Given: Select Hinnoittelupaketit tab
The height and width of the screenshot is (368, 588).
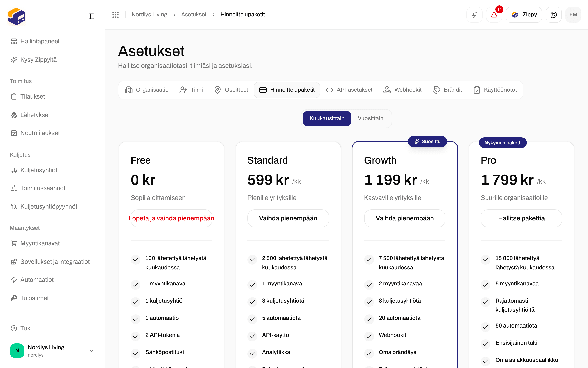Looking at the screenshot, I should pos(287,90).
